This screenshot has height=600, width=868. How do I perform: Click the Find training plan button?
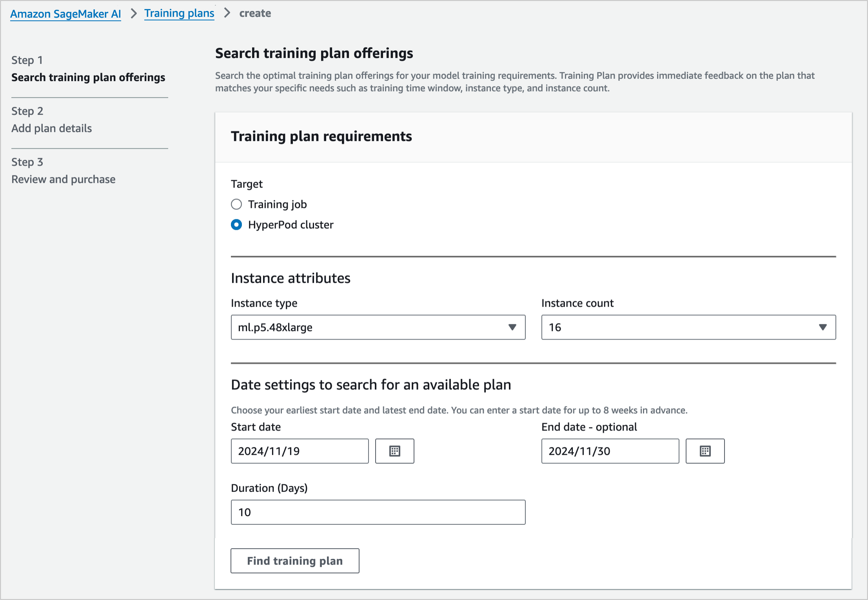[295, 561]
